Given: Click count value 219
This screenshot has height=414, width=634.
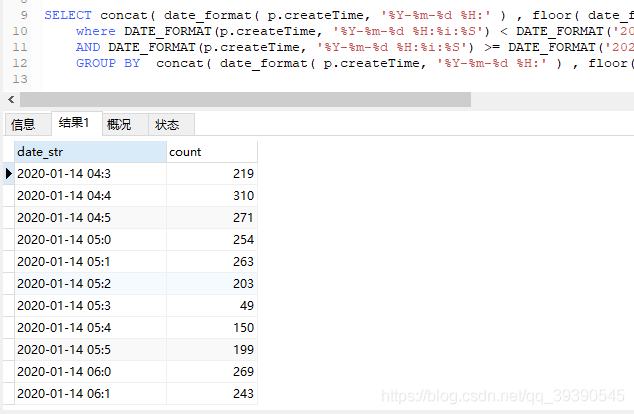Looking at the screenshot, I should click(x=212, y=174).
